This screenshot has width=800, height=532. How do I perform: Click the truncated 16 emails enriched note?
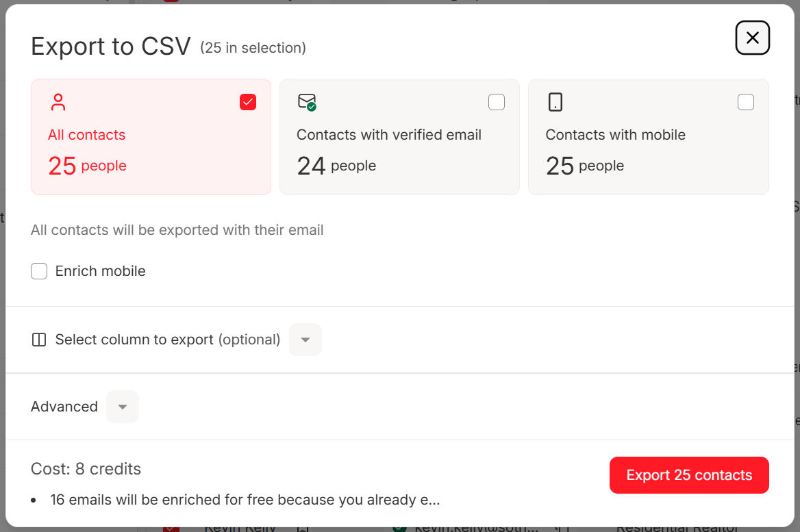point(245,500)
